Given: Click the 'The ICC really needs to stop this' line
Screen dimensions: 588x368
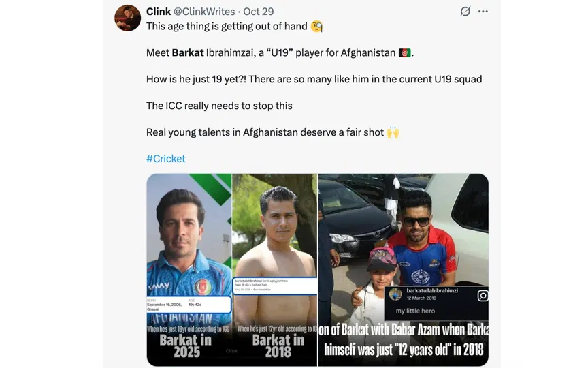Looking at the screenshot, I should (219, 106).
